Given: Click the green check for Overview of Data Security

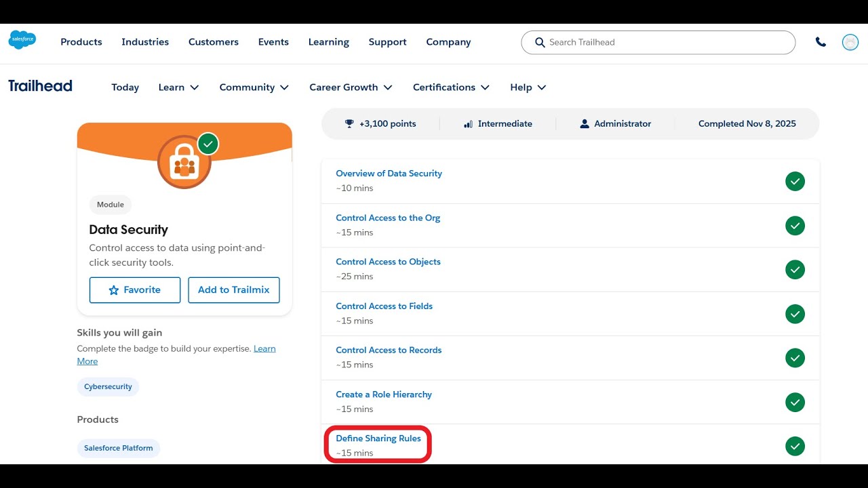Looking at the screenshot, I should pos(795,181).
